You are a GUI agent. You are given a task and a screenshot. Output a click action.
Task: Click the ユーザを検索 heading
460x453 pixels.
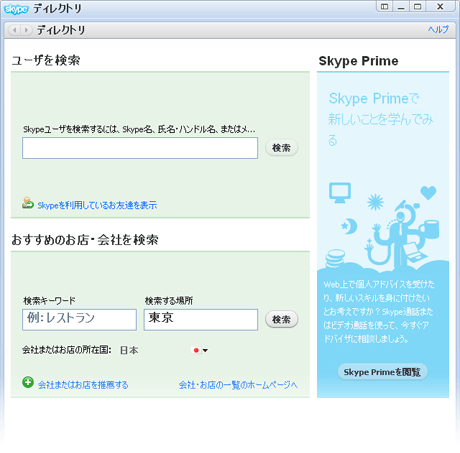coord(46,60)
